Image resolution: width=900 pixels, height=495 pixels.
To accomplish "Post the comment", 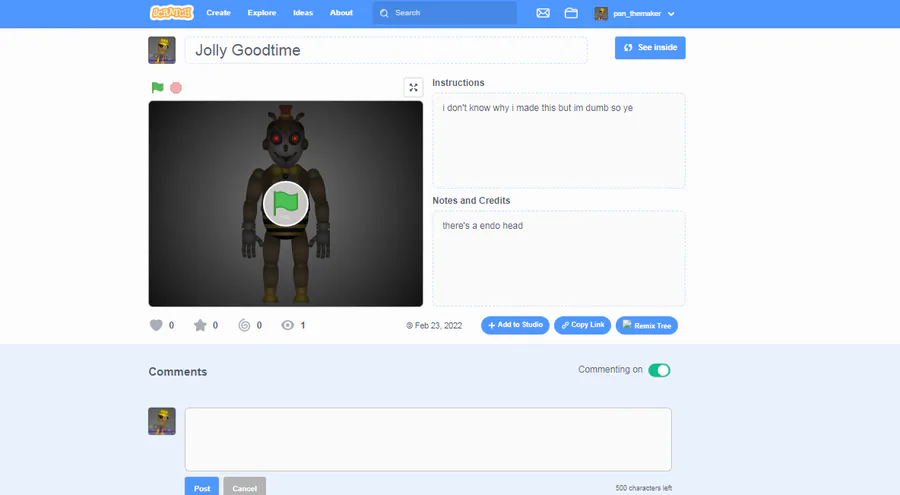I will 201,488.
